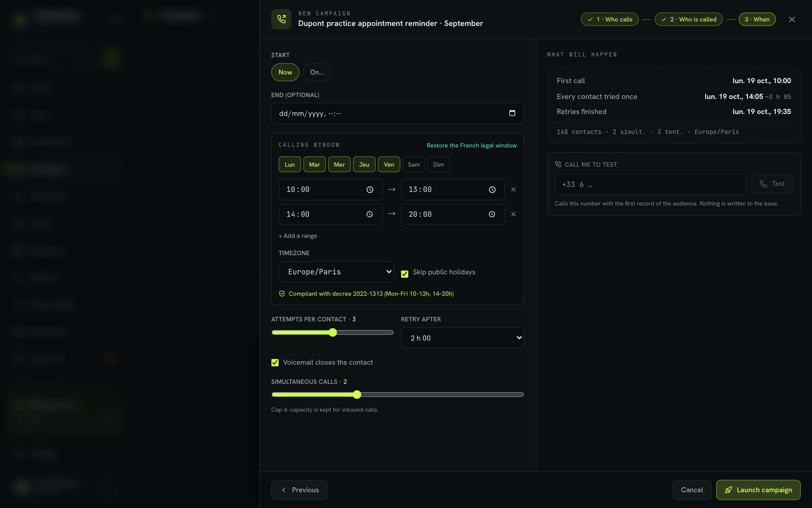Enable Dim day in calling window
This screenshot has height=508, width=812.
tap(438, 164)
